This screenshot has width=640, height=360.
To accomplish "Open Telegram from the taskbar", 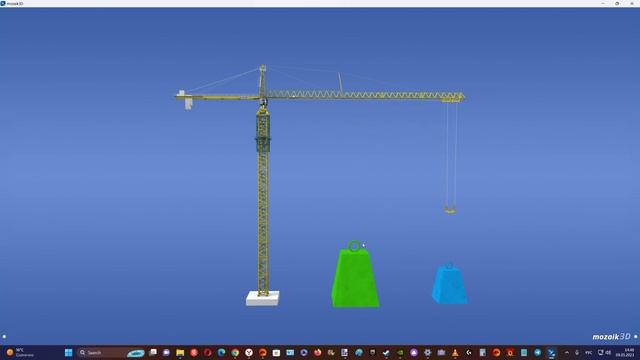I will [x=538, y=353].
